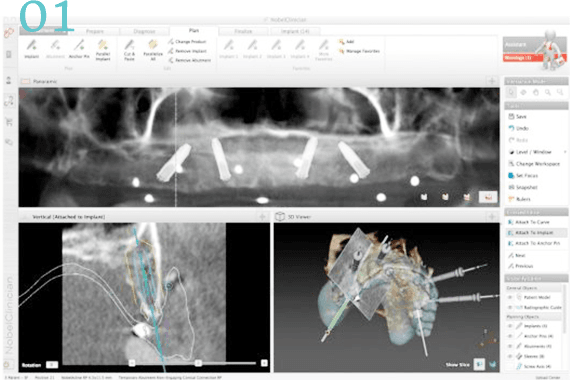Select the pan hand interaction mode

(535, 92)
